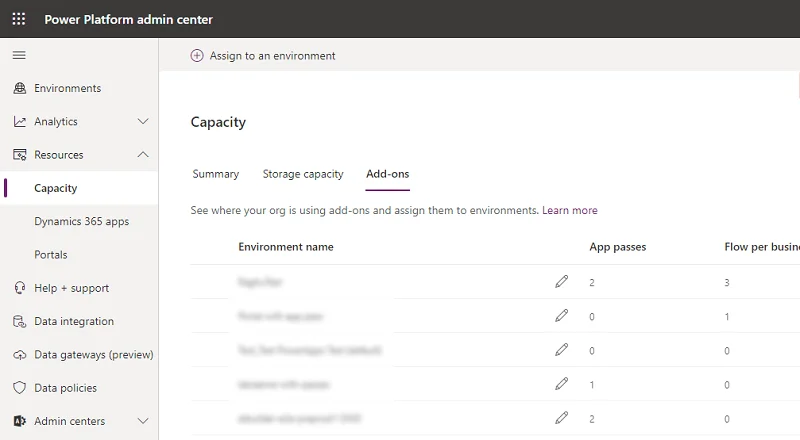Edit the third environment row pencil
Screen dimensions: 800x440
click(561, 350)
